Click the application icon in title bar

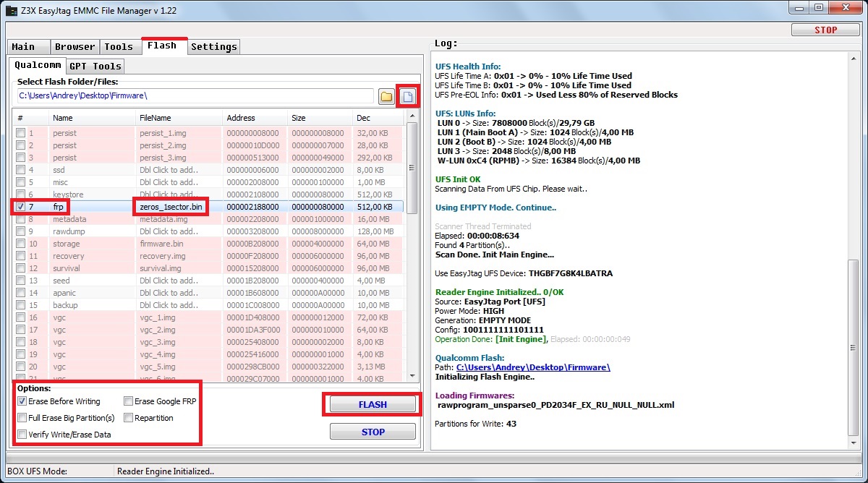point(12,10)
